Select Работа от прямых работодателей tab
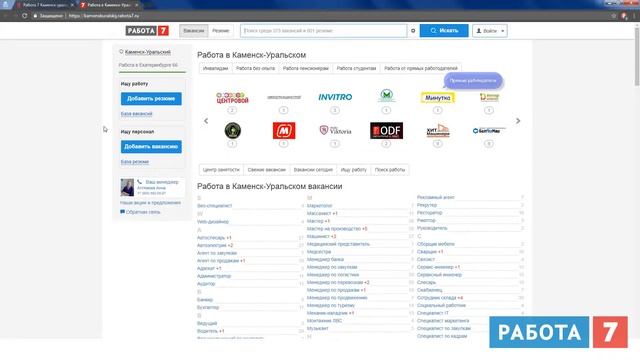The image size is (640, 360). click(x=421, y=68)
